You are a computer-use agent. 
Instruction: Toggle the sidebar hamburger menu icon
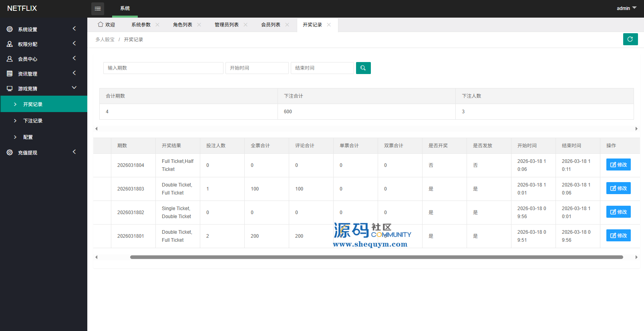click(x=98, y=8)
